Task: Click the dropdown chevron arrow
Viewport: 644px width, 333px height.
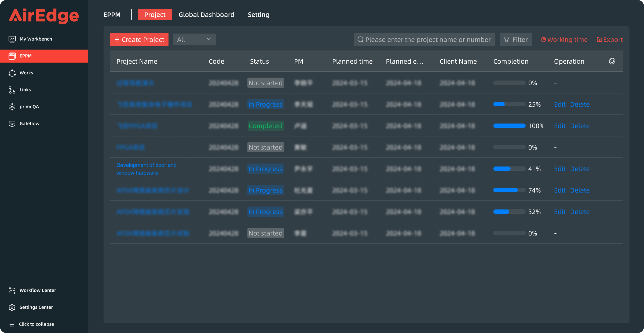Action: point(209,39)
